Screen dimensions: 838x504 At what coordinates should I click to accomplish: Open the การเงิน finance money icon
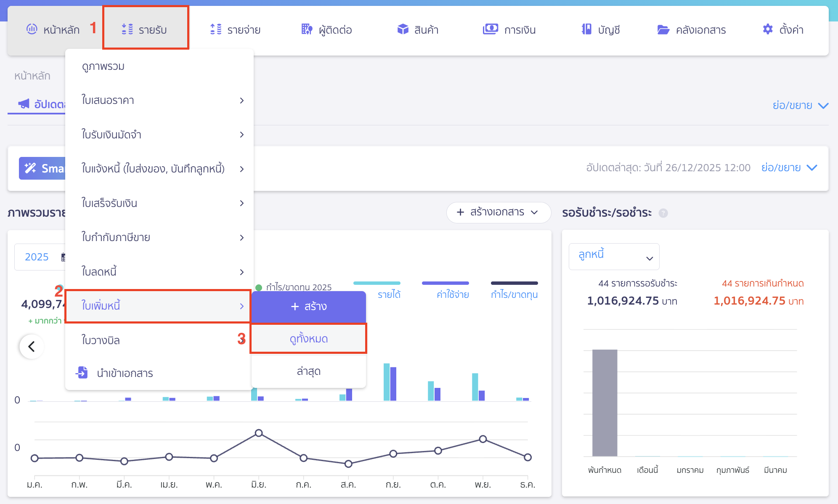click(x=490, y=29)
